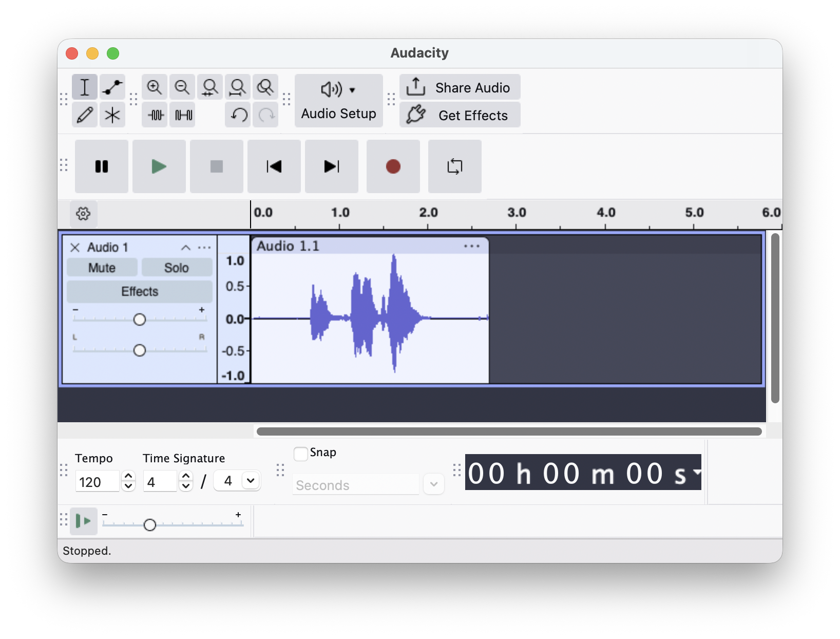Click the Share Audio button
This screenshot has height=639, width=840.
point(460,87)
